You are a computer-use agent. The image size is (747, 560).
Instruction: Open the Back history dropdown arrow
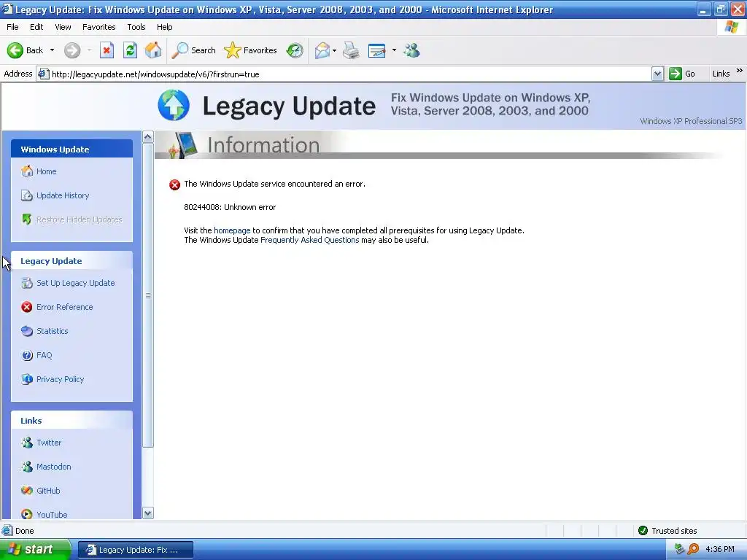coord(52,50)
